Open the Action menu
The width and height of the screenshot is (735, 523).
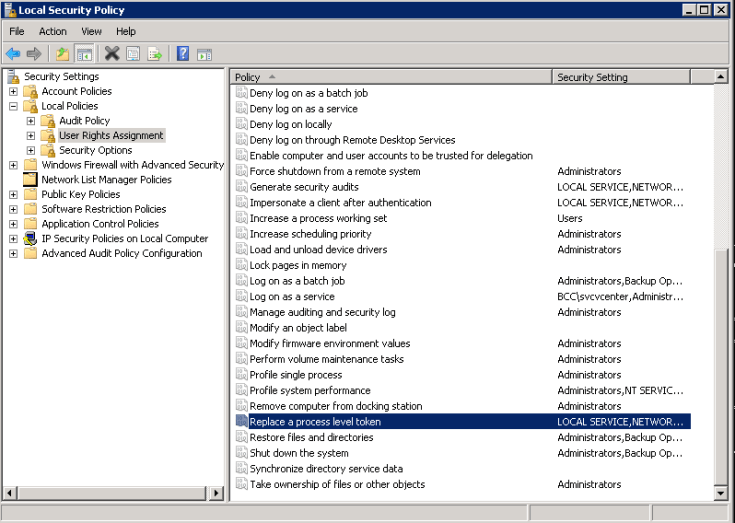tap(53, 31)
